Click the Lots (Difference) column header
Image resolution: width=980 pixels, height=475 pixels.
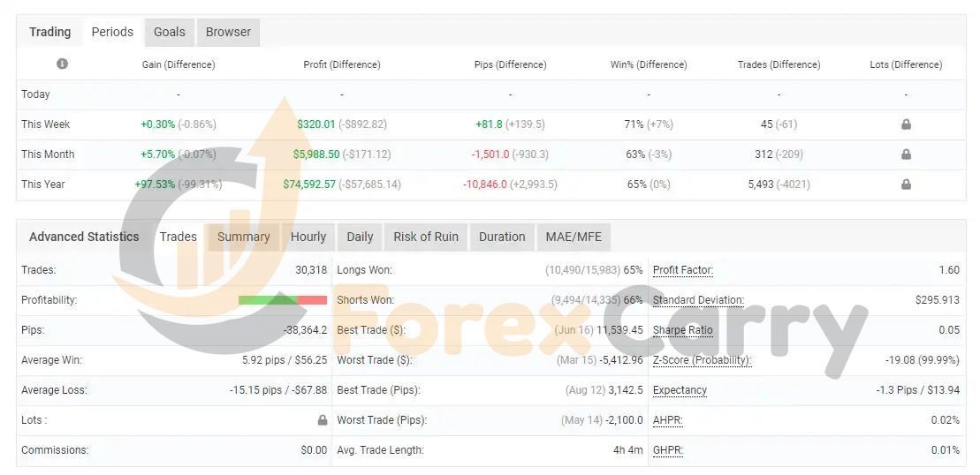906,64
